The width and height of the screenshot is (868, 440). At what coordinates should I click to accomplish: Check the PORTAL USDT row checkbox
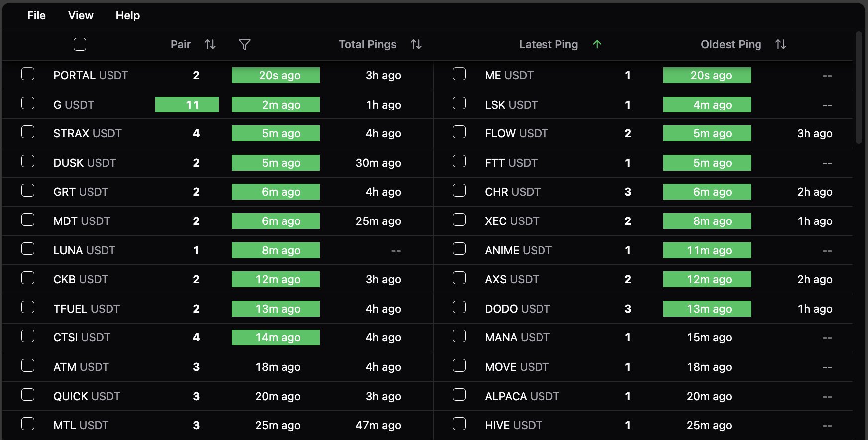pos(28,74)
